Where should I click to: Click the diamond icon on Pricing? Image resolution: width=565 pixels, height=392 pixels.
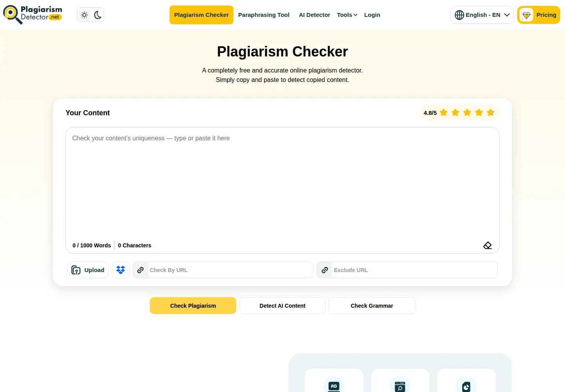(x=527, y=15)
